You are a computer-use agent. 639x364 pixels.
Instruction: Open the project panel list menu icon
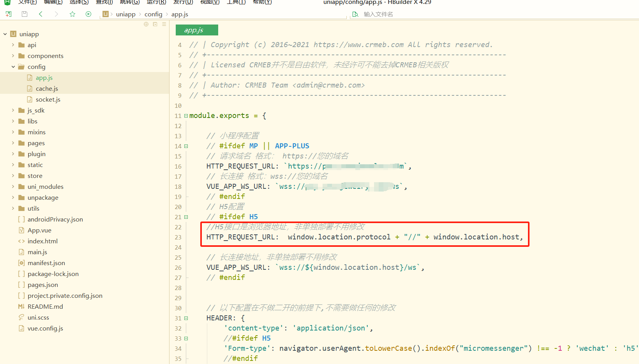pyautogui.click(x=164, y=24)
